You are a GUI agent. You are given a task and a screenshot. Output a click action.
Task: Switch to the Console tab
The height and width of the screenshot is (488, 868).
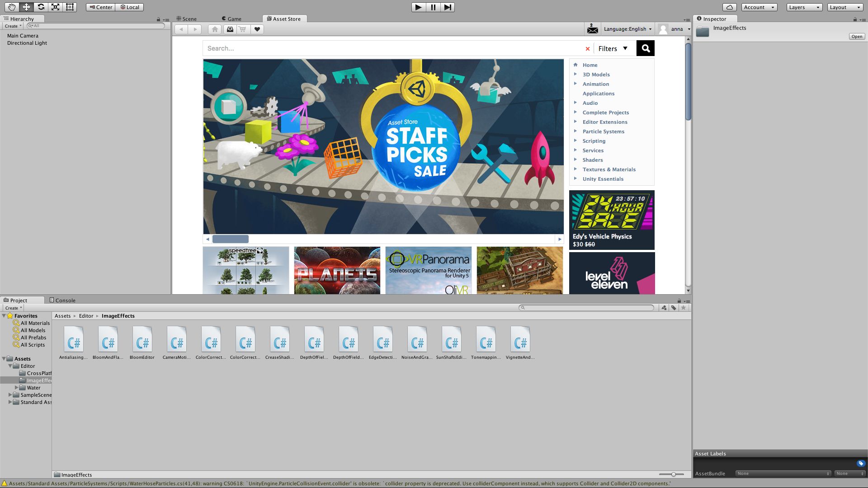click(x=62, y=300)
